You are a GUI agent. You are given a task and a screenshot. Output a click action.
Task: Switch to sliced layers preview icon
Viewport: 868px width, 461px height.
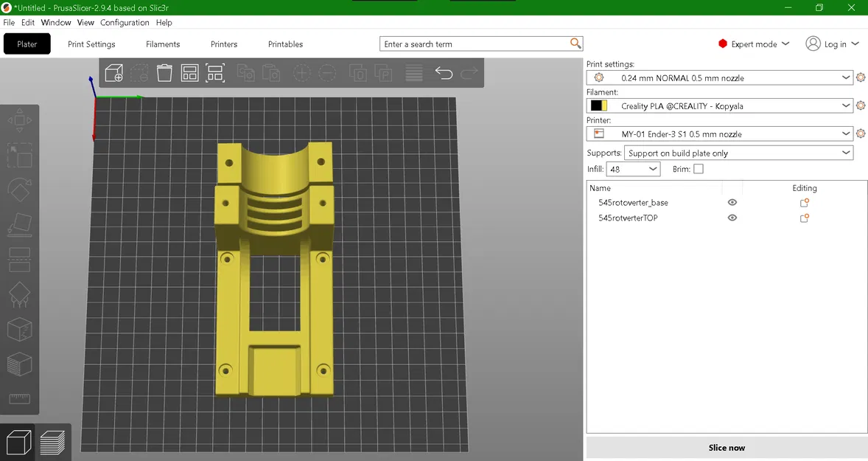coord(52,443)
